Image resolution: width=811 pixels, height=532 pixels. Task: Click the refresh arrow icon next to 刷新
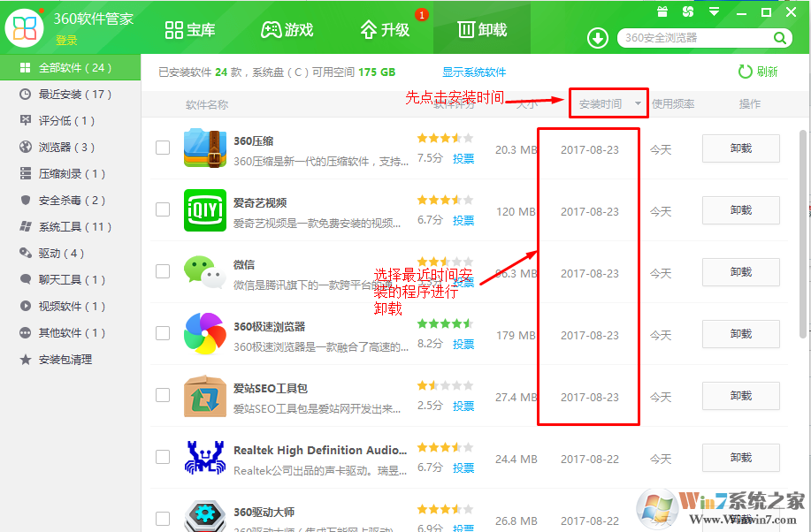coord(745,72)
